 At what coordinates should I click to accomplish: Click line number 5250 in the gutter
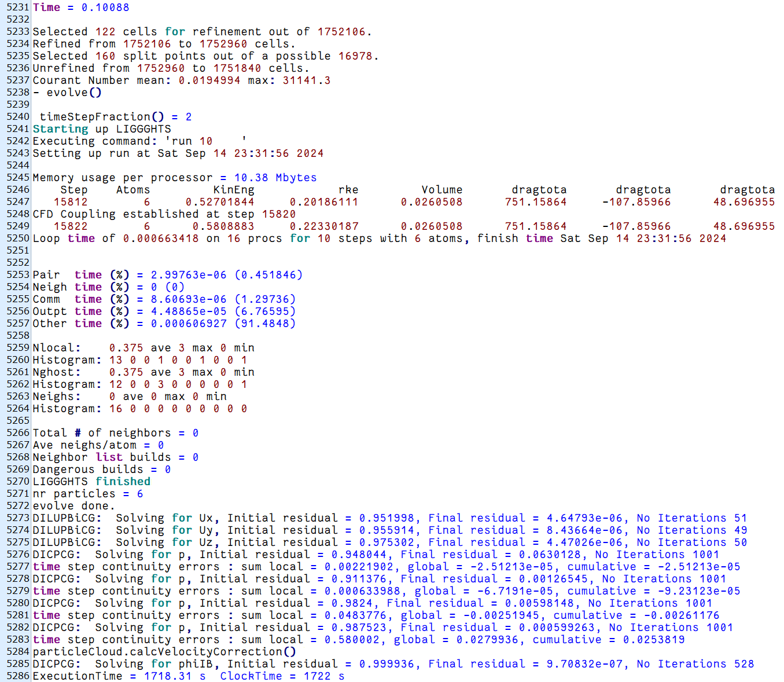17,239
